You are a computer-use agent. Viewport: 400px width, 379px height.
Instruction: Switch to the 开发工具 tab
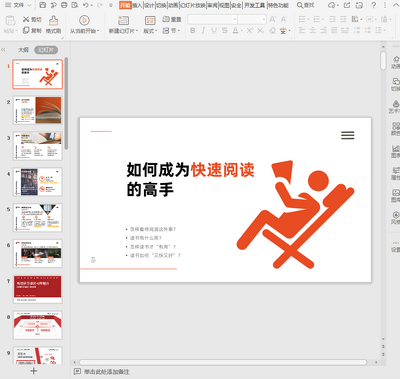tap(254, 5)
